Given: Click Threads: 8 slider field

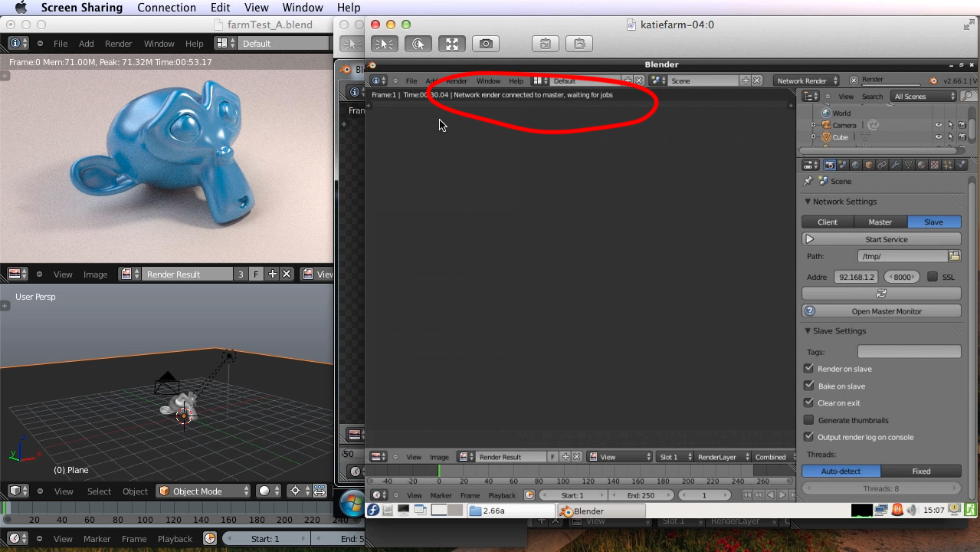Looking at the screenshot, I should (881, 488).
